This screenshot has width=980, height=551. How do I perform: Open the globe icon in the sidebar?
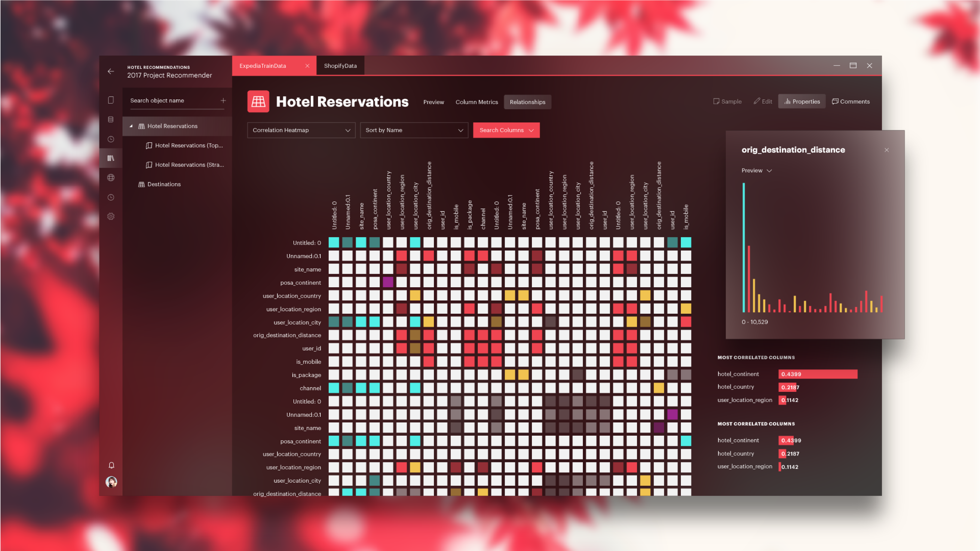(111, 178)
